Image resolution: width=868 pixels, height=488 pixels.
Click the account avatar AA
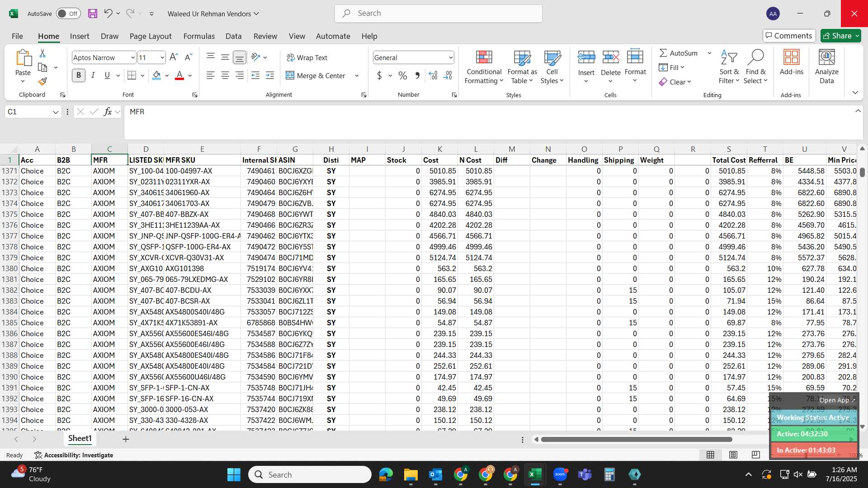click(x=773, y=14)
